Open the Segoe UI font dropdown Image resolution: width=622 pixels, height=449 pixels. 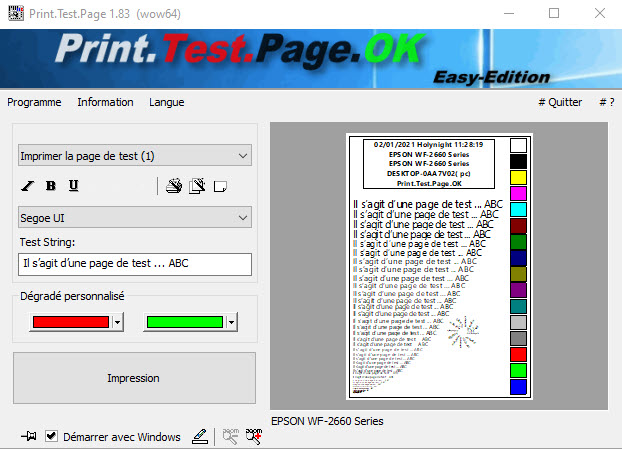point(244,217)
